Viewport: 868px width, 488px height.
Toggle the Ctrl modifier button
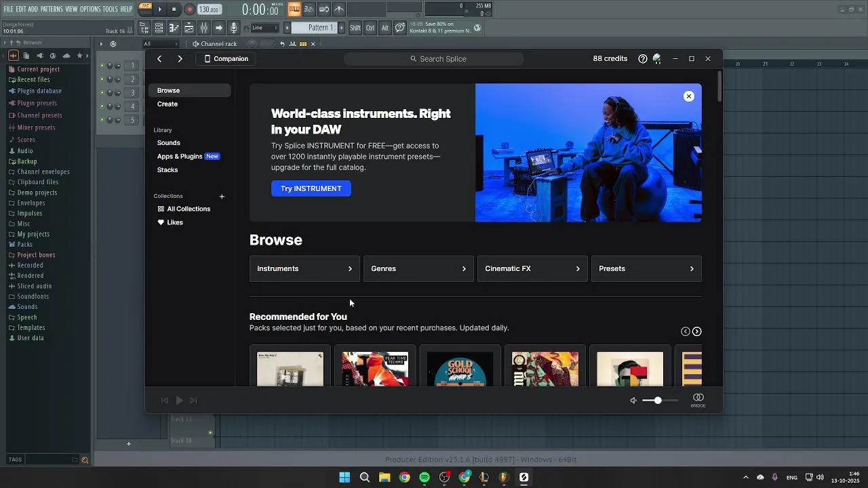click(370, 28)
